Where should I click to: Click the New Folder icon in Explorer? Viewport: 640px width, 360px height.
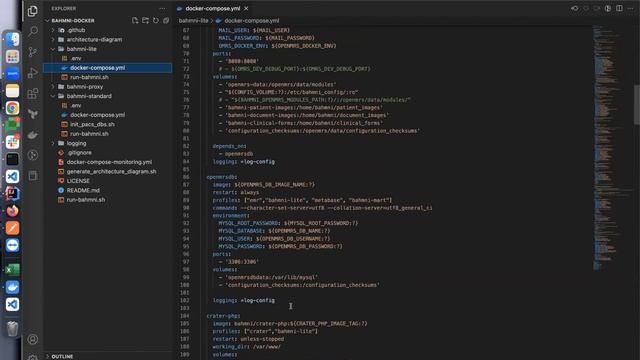145,20
